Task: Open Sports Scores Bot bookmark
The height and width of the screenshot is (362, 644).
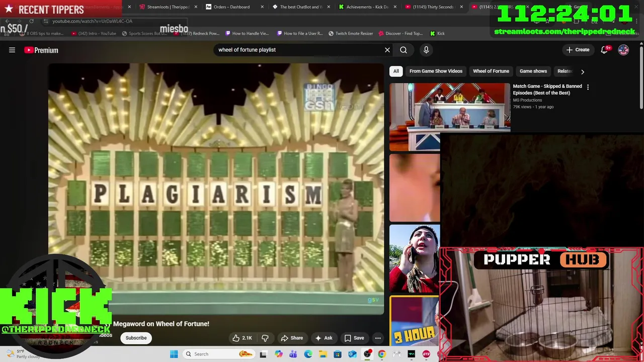Action: click(144, 33)
